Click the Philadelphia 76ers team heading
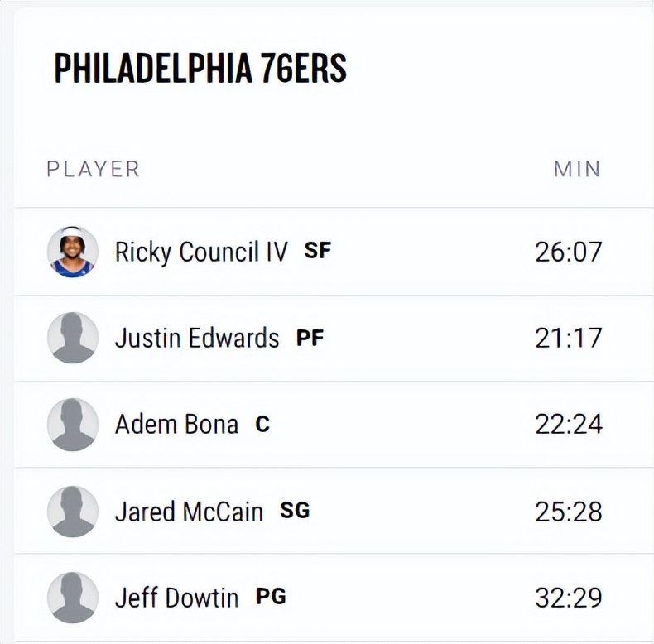 [x=200, y=69]
